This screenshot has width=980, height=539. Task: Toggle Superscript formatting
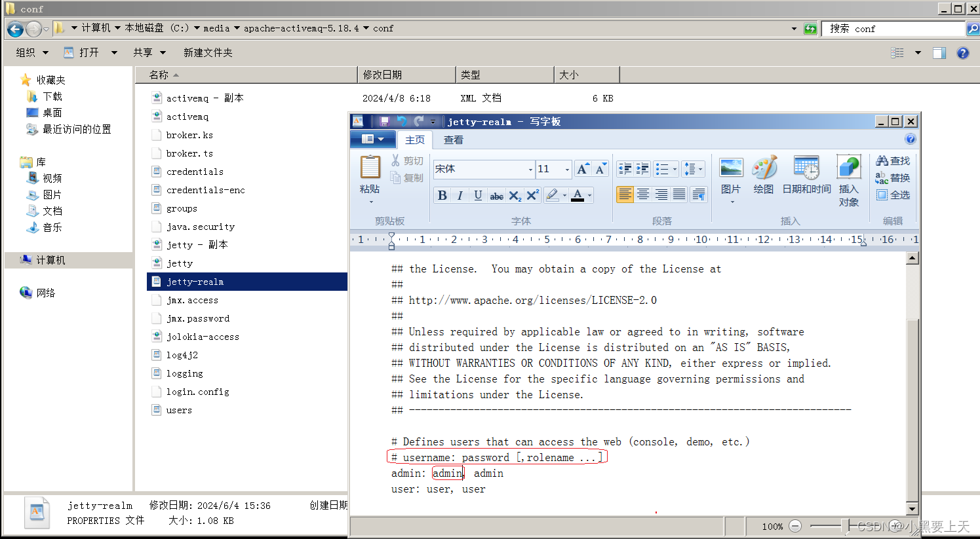pyautogui.click(x=533, y=195)
